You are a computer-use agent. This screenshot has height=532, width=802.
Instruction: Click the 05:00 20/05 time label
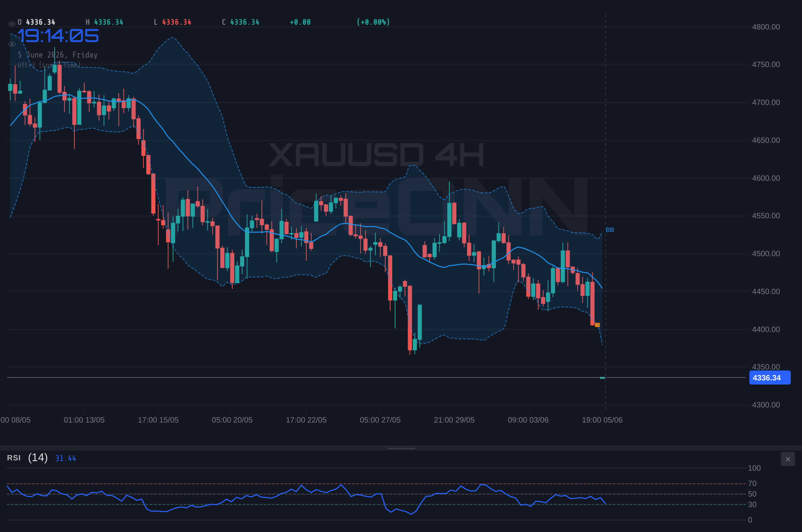(232, 420)
